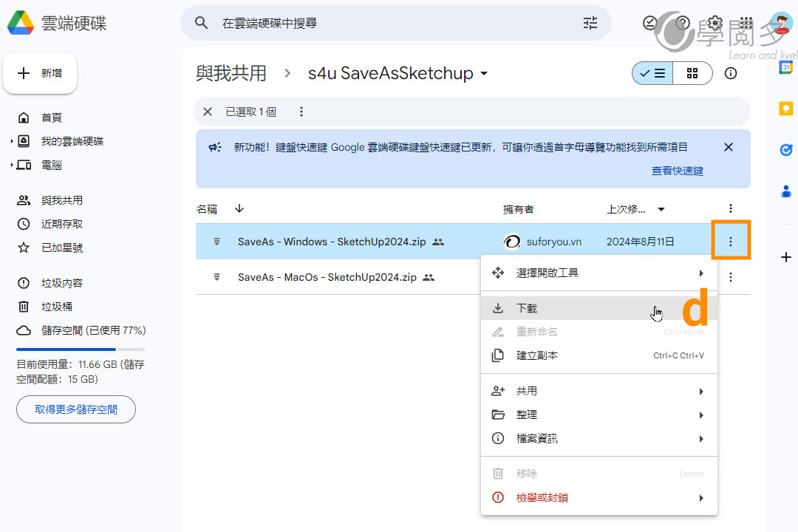Open column header more options
Image resolution: width=798 pixels, height=532 pixels.
click(731, 208)
